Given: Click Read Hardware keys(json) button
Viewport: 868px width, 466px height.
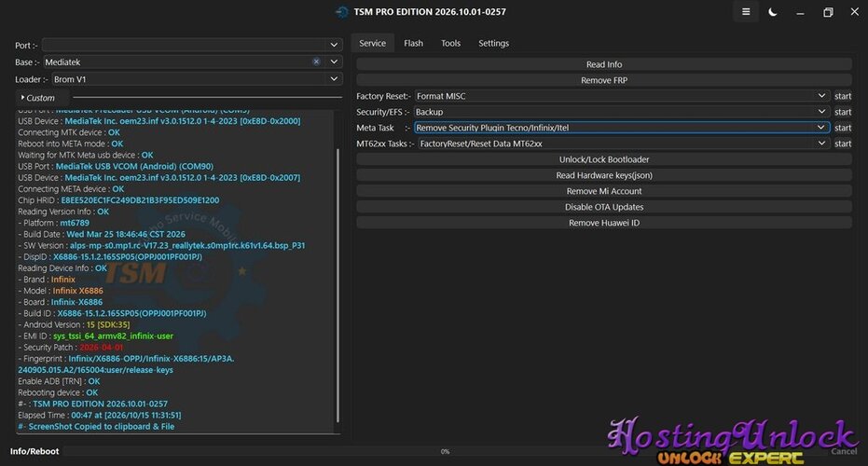Looking at the screenshot, I should click(x=604, y=175).
